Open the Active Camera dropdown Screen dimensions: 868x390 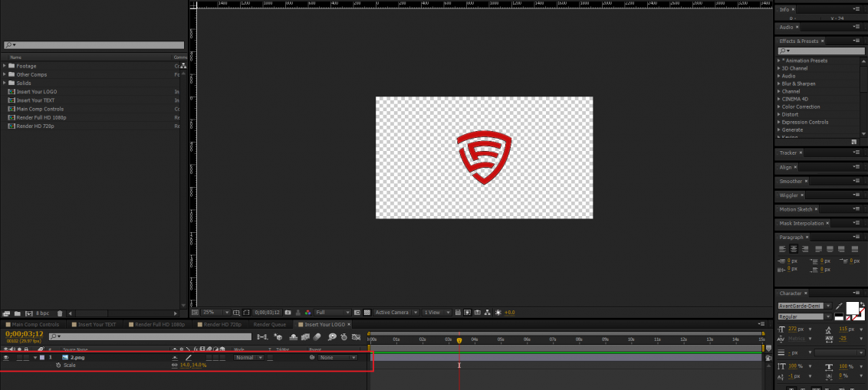coord(396,313)
